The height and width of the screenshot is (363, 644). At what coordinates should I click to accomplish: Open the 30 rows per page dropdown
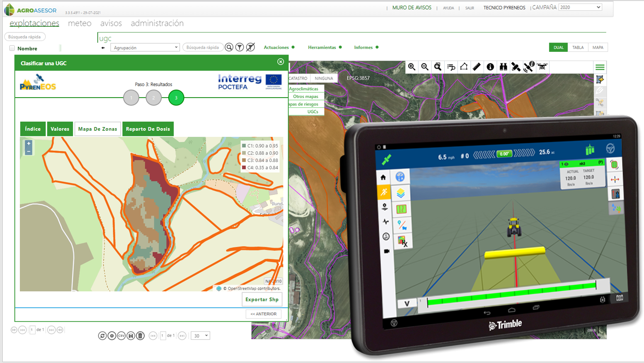coord(200,336)
